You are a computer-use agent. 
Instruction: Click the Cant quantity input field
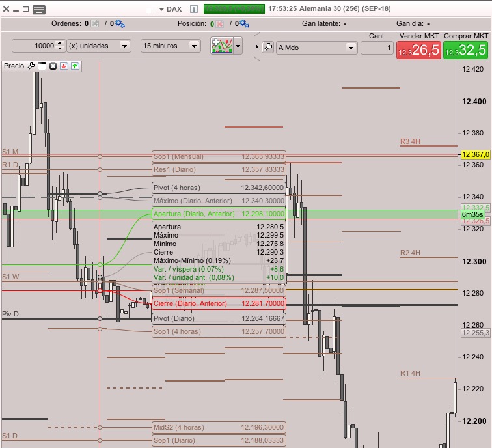(x=377, y=48)
